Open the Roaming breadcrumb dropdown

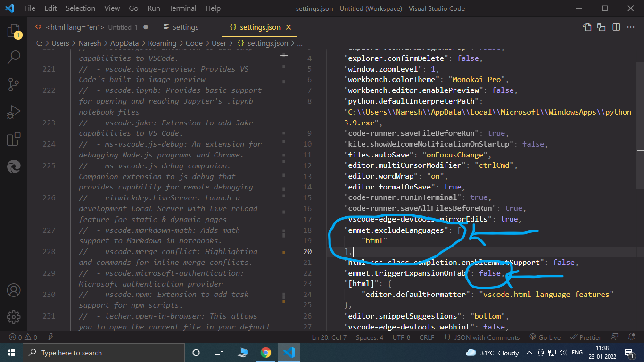(x=162, y=43)
